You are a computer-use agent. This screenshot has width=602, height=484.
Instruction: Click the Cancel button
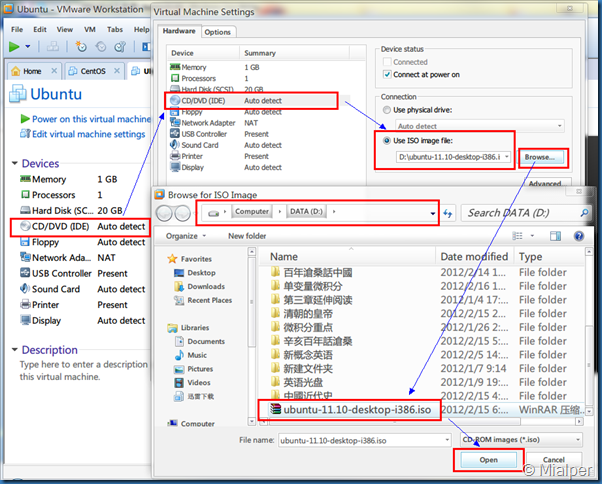[x=554, y=460]
